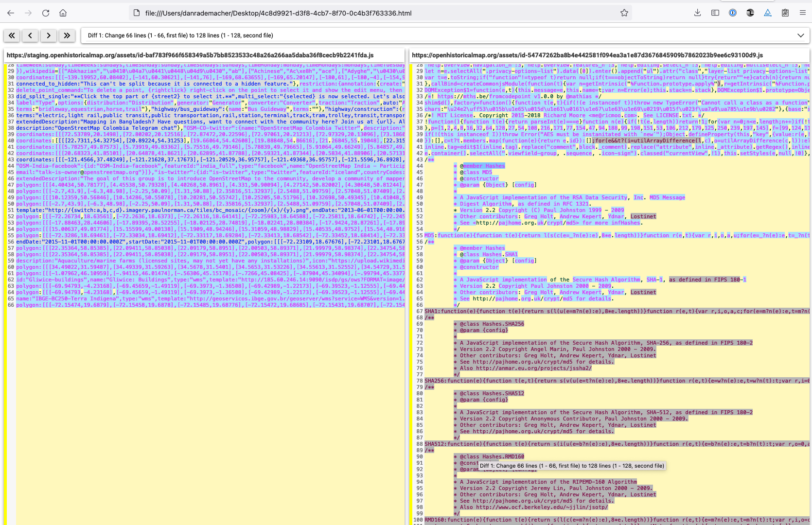Reload the current diff page
The image size is (812, 525).
click(46, 13)
